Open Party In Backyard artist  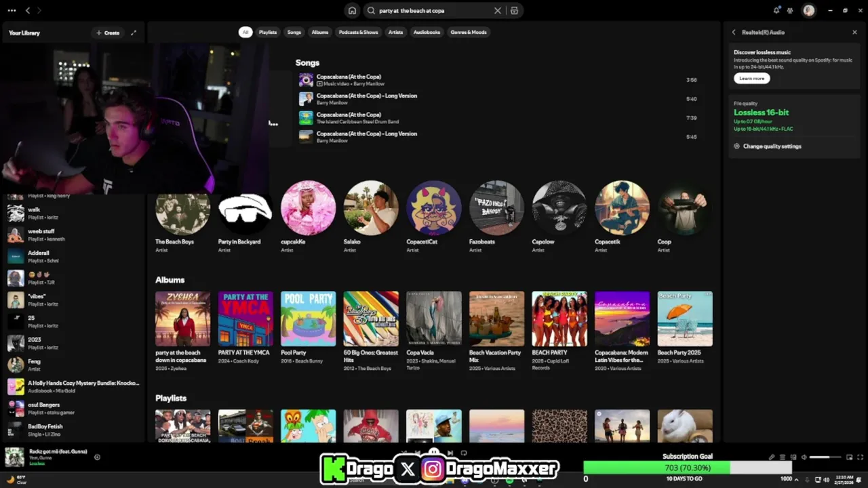click(x=245, y=216)
